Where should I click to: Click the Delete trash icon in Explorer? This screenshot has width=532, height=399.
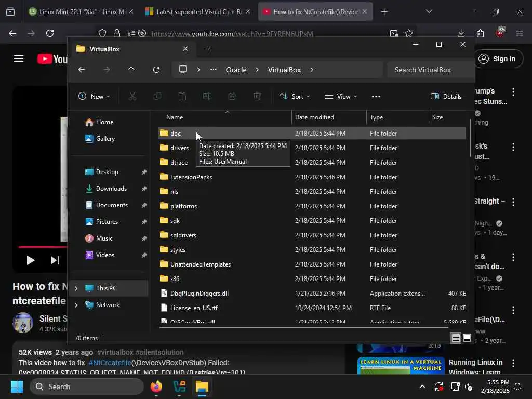pos(257,96)
